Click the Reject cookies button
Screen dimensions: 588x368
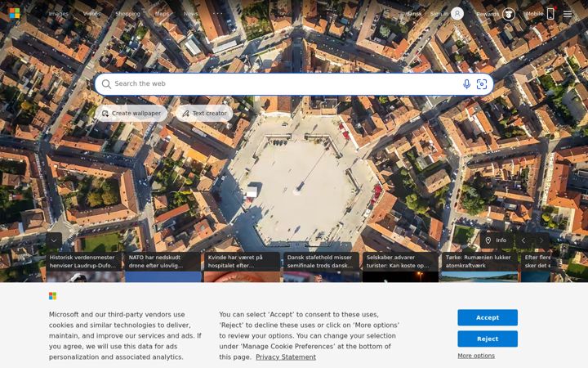[x=488, y=339]
